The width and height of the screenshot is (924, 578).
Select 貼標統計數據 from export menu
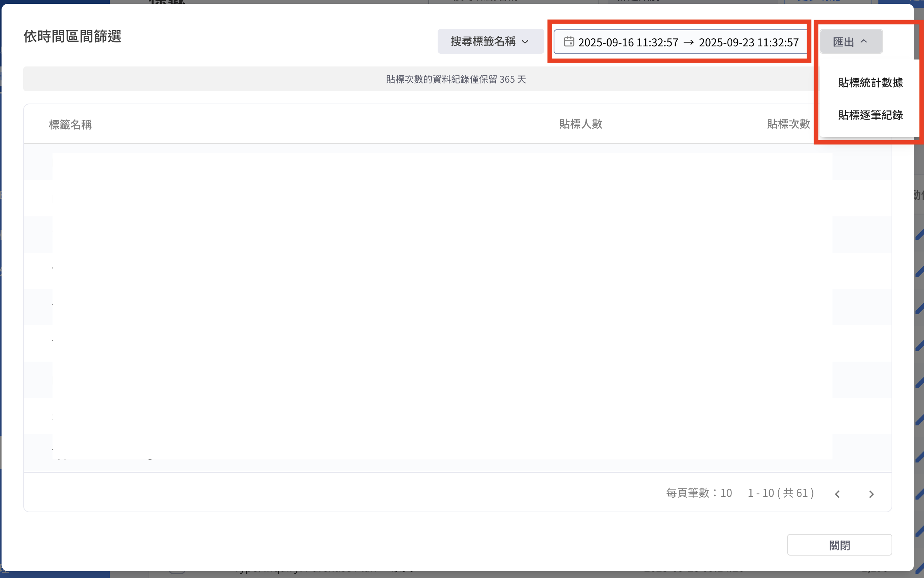click(870, 83)
